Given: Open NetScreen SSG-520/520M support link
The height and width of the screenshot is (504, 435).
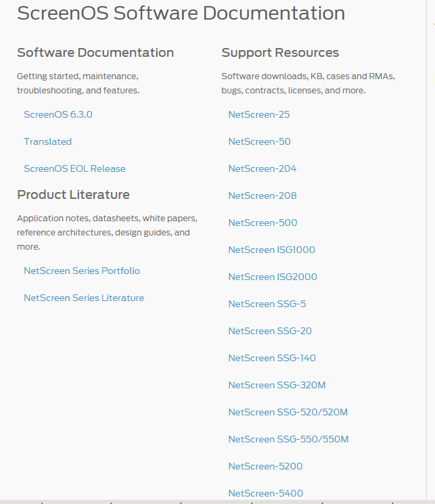Looking at the screenshot, I should coord(288,412).
